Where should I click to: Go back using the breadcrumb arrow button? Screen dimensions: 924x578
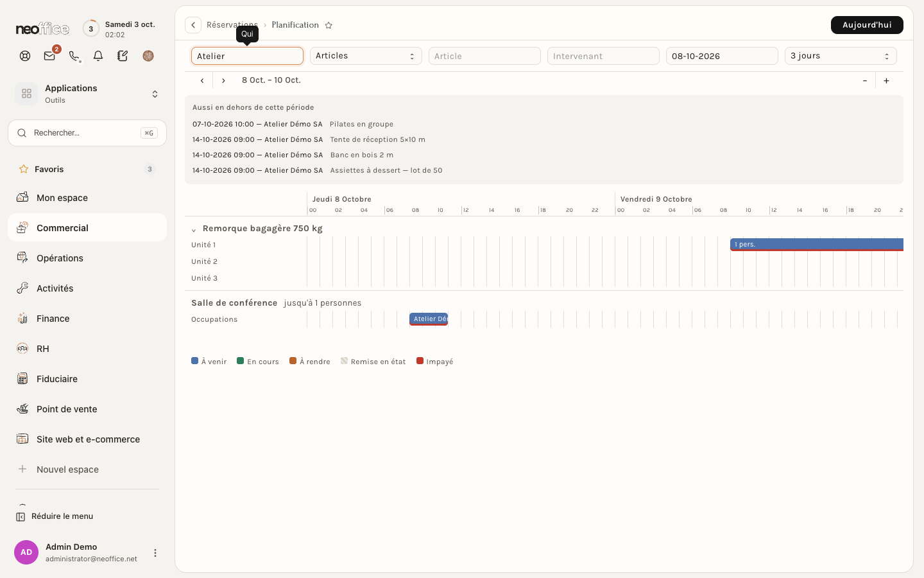click(x=193, y=25)
